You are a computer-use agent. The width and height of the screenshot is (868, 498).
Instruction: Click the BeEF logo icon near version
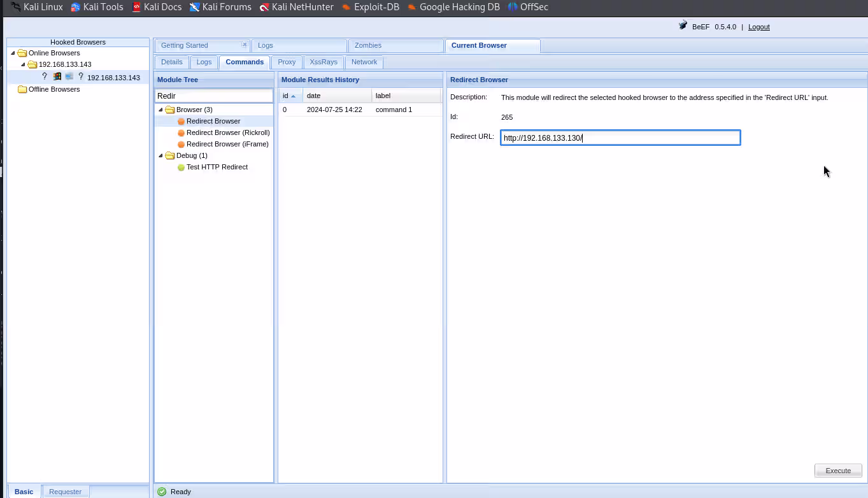click(x=683, y=26)
